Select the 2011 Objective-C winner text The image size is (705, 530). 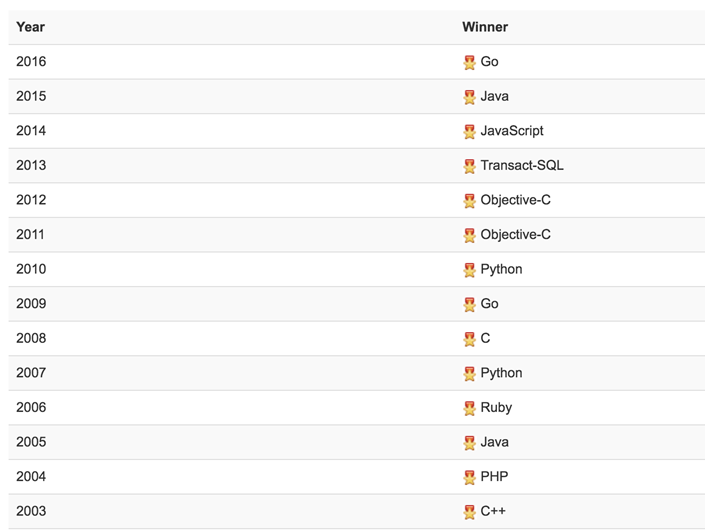(515, 235)
